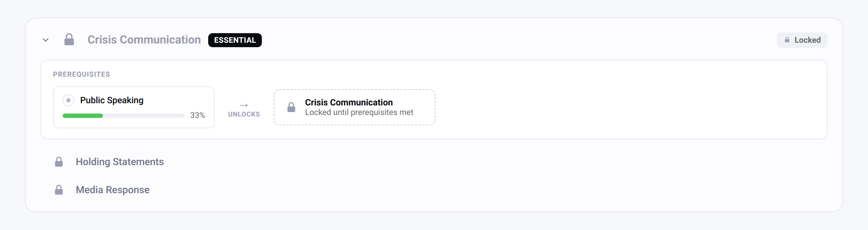This screenshot has height=230, width=868.
Task: Collapse the Crisis Communication section chevron
Action: pos(46,40)
